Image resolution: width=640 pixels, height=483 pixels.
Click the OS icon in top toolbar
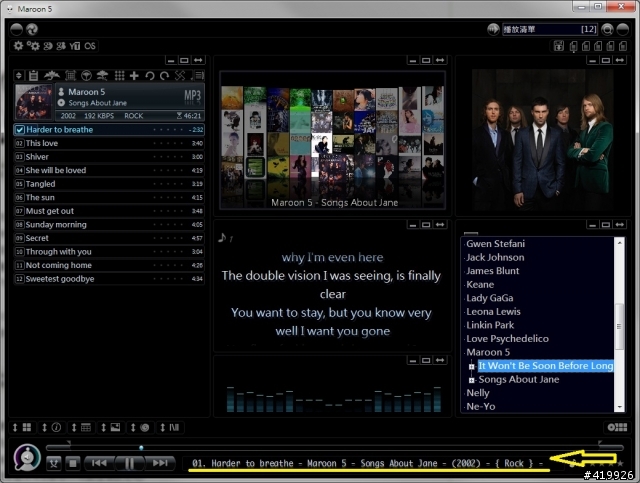tap(90, 46)
